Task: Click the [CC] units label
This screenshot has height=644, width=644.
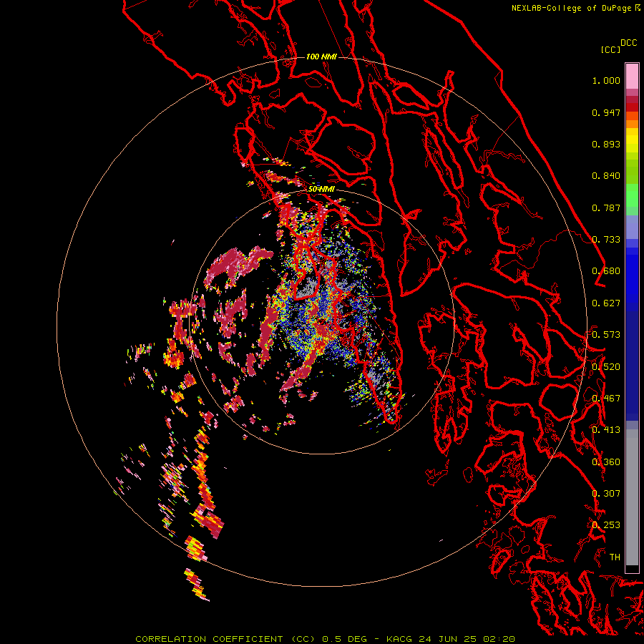Action: click(x=610, y=49)
